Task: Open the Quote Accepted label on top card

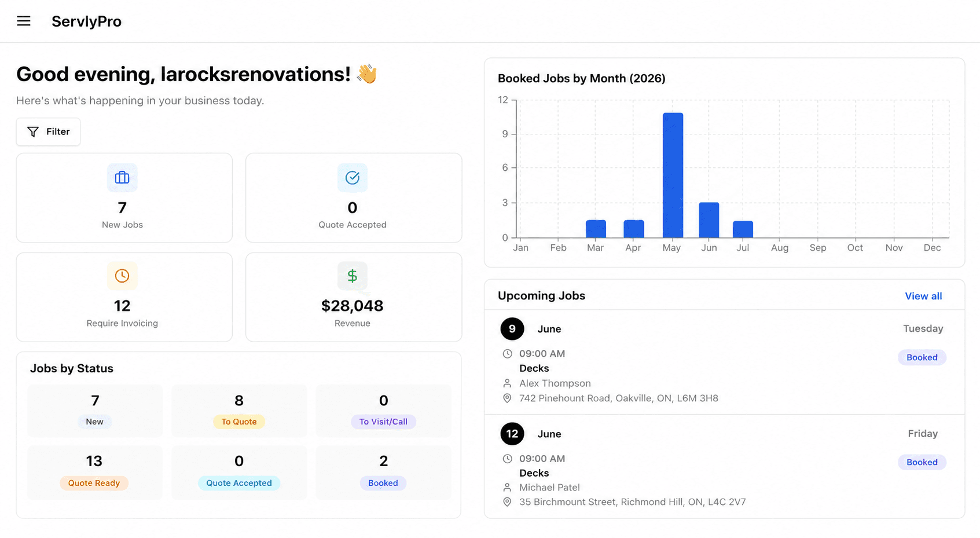Action: [353, 225]
